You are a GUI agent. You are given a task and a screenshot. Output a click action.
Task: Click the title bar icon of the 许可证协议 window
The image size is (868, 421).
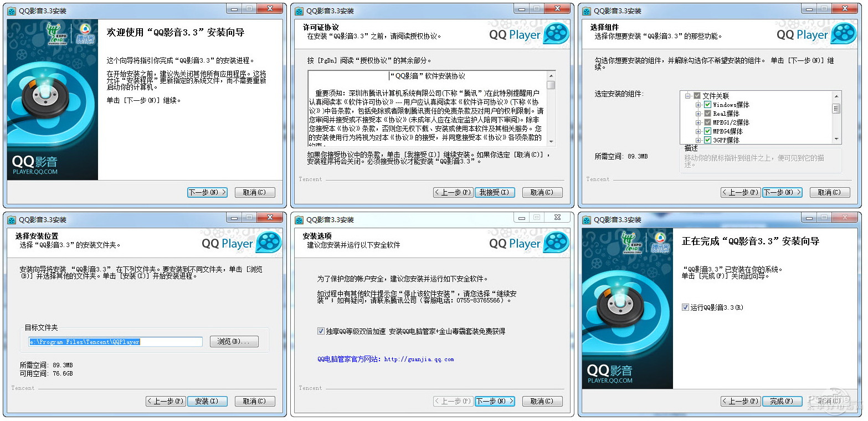coord(299,11)
